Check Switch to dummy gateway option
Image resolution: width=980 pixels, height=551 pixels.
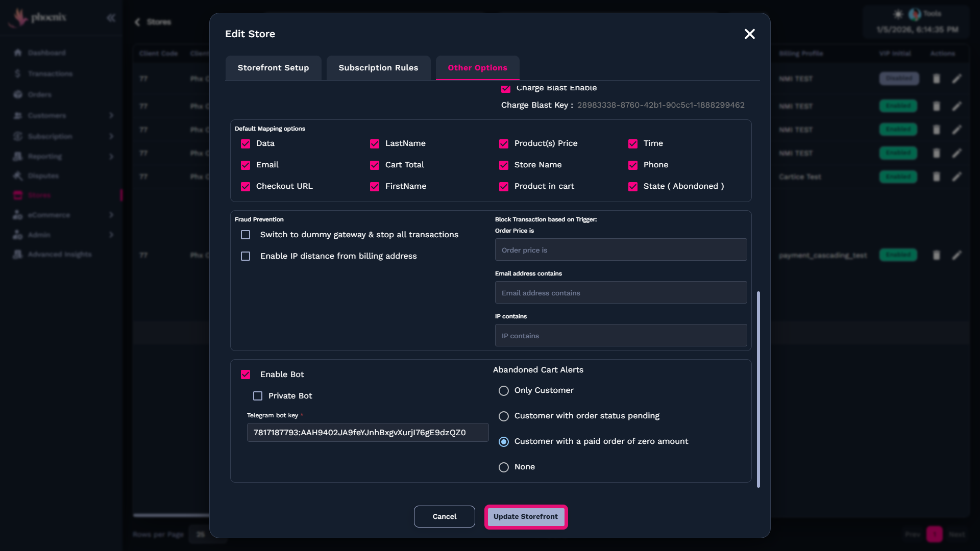tap(246, 235)
